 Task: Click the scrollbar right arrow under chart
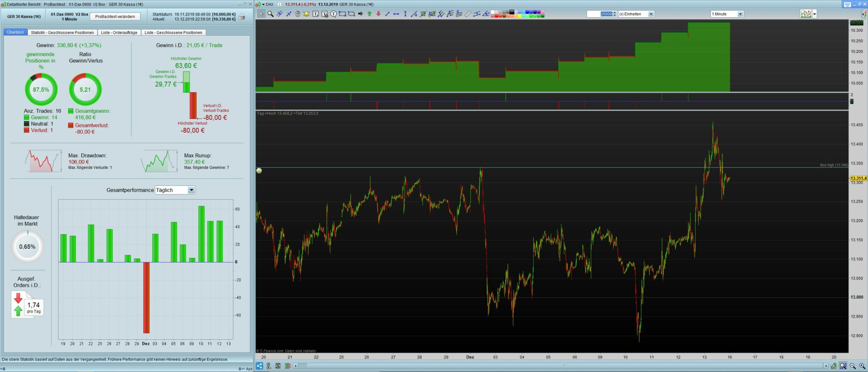point(826,366)
